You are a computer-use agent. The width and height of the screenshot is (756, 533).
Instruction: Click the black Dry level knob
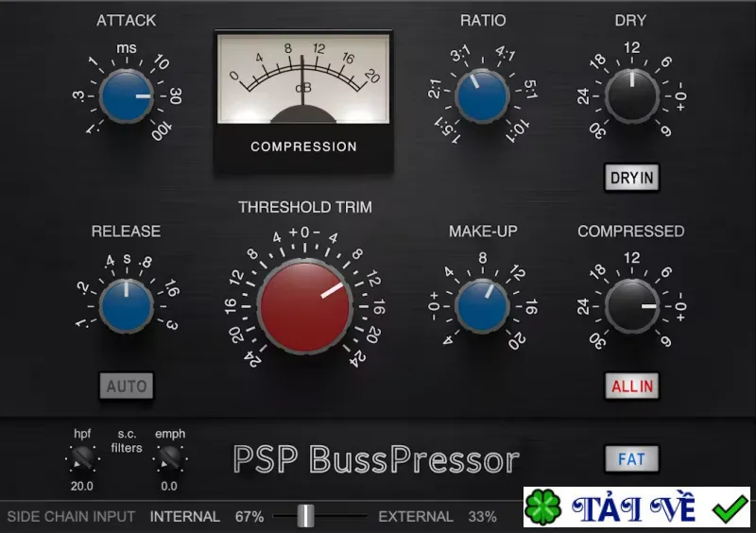(x=631, y=96)
